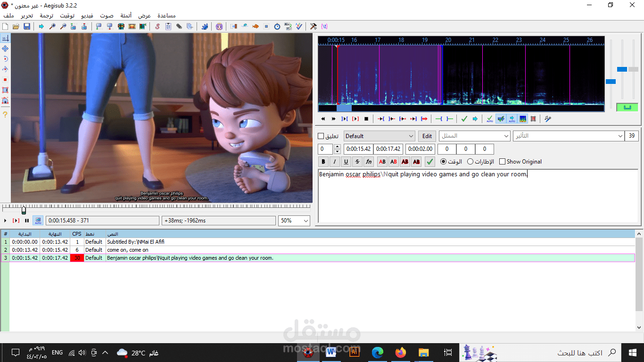
Task: Mark the current line as a comment
Action: 322,136
